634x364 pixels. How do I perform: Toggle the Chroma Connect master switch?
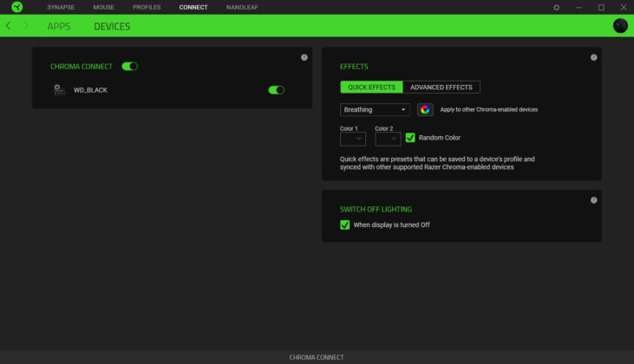pos(130,66)
